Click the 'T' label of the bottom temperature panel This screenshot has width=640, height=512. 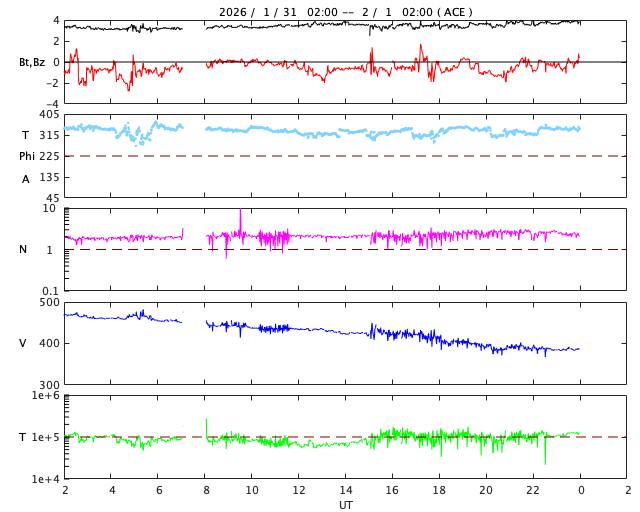tap(22, 437)
